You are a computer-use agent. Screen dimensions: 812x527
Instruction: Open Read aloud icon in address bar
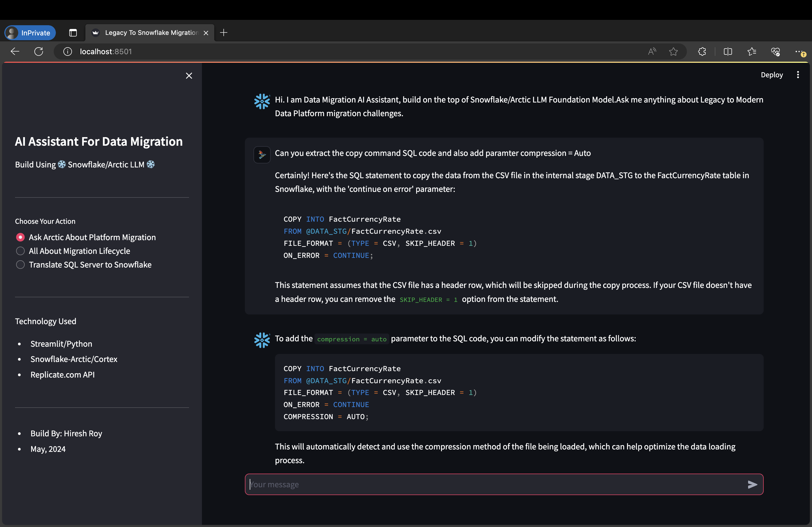tap(652, 52)
